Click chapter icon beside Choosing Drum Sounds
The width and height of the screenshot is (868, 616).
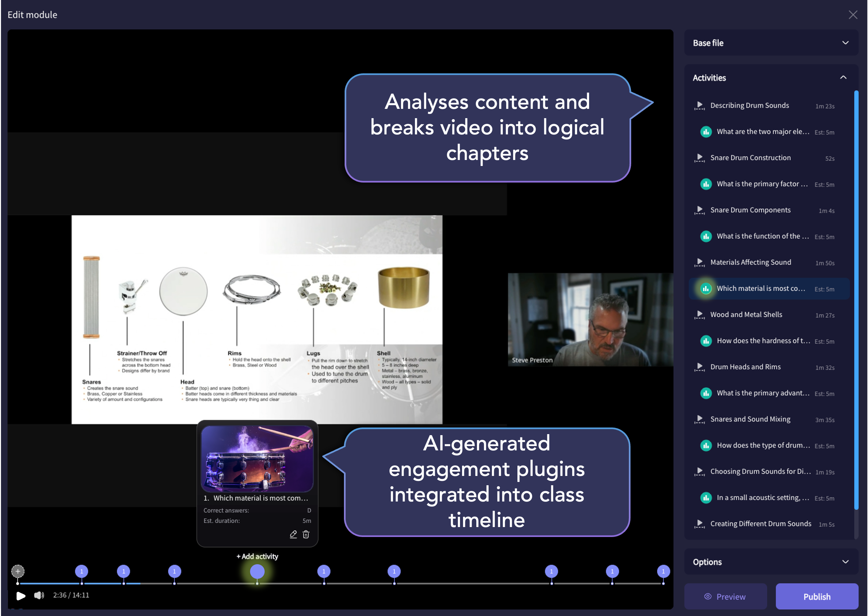point(699,472)
